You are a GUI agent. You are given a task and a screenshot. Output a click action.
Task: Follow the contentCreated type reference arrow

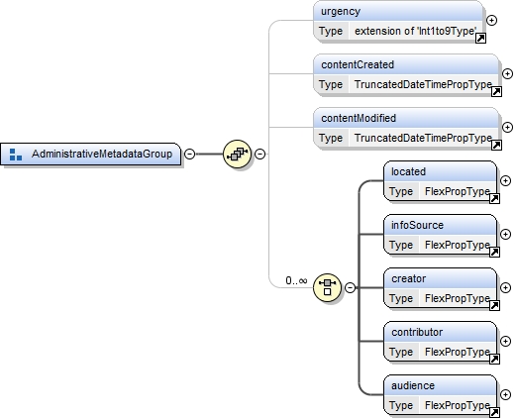(496, 92)
